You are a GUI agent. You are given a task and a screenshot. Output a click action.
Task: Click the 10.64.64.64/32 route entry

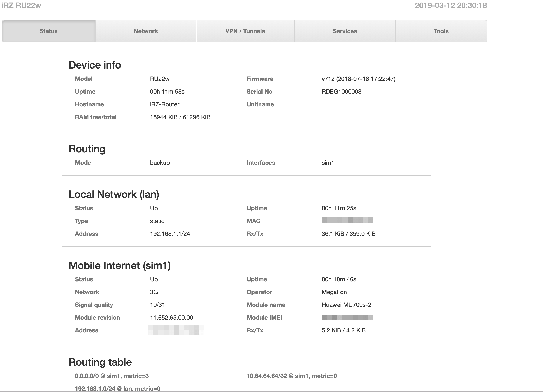coord(292,376)
